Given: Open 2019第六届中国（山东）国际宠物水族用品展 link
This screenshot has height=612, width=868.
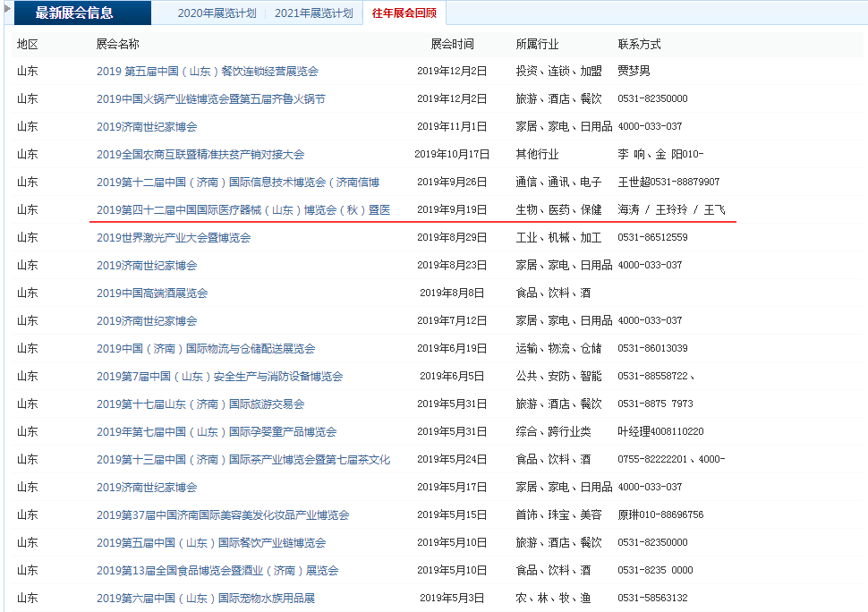Looking at the screenshot, I should pyautogui.click(x=205, y=599).
